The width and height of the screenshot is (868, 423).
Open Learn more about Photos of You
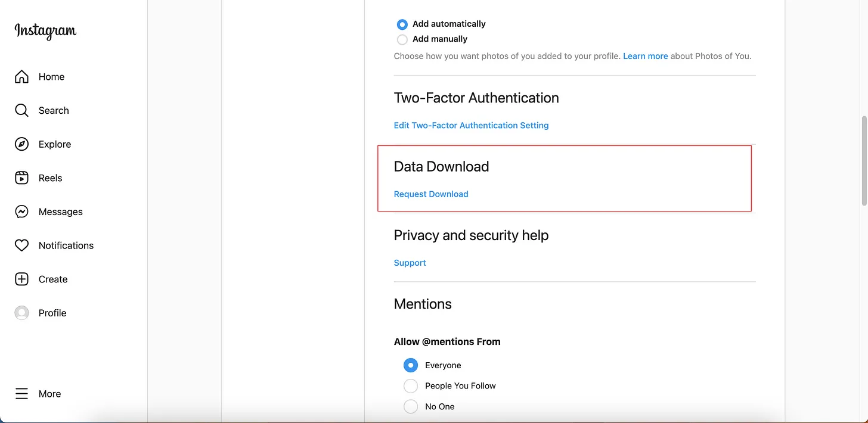[x=645, y=56]
